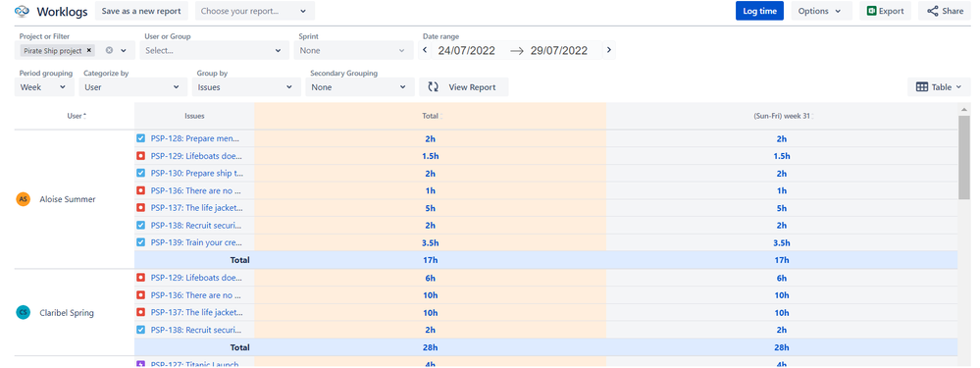The width and height of the screenshot is (980, 368).
Task: Open the Categorize by User dropdown
Action: click(133, 86)
